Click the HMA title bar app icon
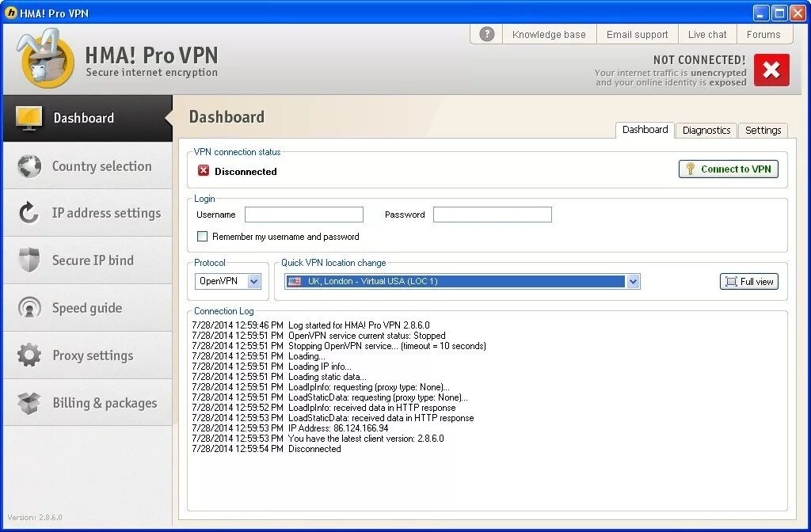The height and width of the screenshot is (532, 811). (10, 13)
